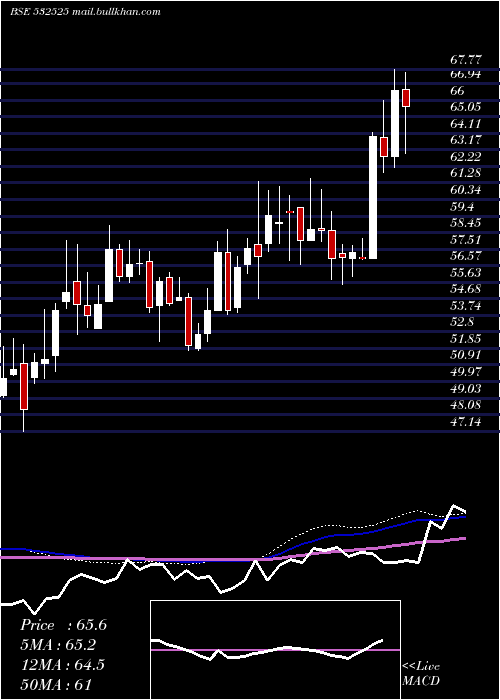Click the 50.91 price axis label
Image resolution: width=500 pixels, height=700 pixels.
(x=466, y=355)
